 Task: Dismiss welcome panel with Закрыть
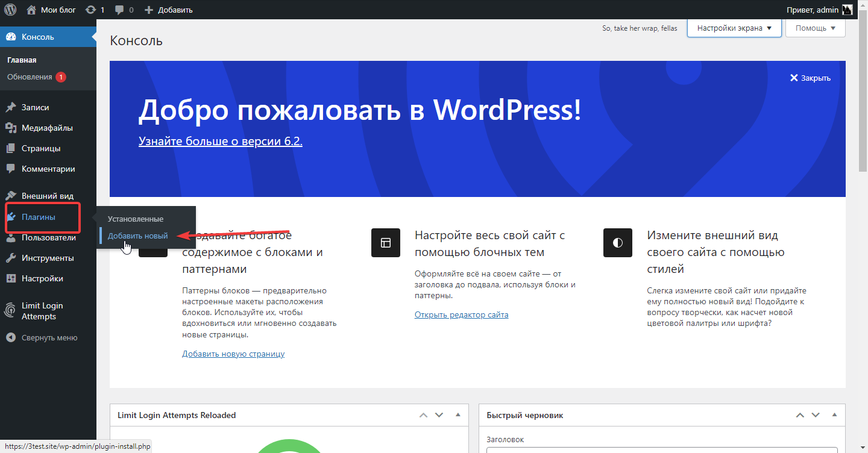(810, 78)
